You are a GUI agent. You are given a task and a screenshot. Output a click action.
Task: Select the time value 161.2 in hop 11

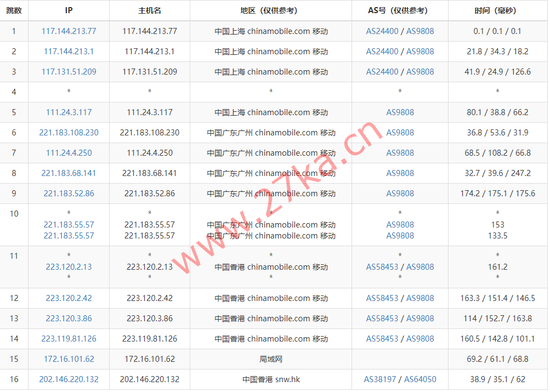(497, 267)
